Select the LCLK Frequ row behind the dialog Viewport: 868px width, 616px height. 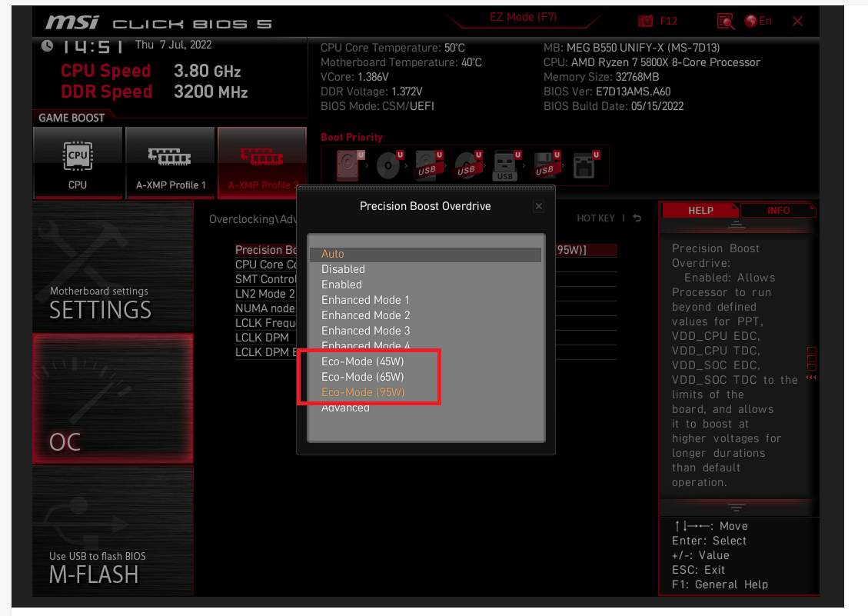(266, 322)
